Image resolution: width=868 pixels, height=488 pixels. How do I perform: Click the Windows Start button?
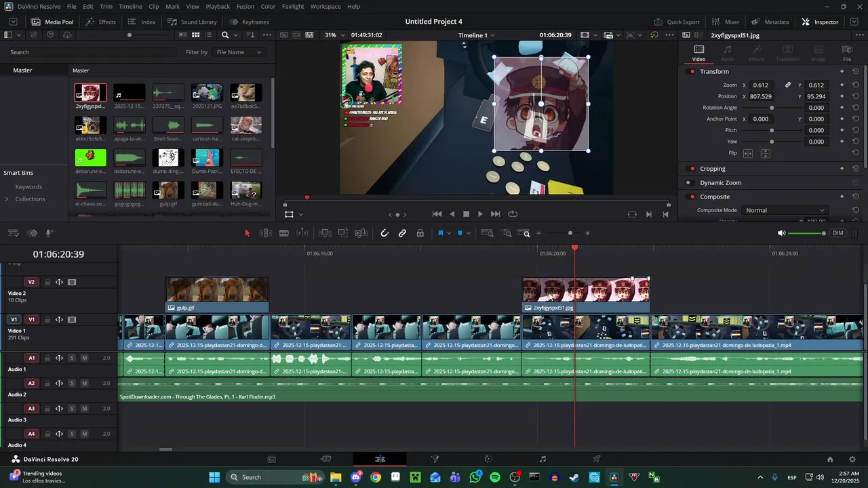click(x=214, y=477)
